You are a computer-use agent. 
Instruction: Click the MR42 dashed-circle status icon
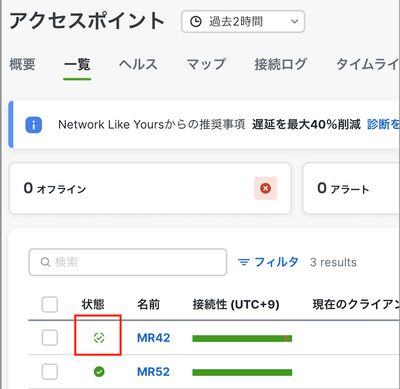[x=99, y=338]
